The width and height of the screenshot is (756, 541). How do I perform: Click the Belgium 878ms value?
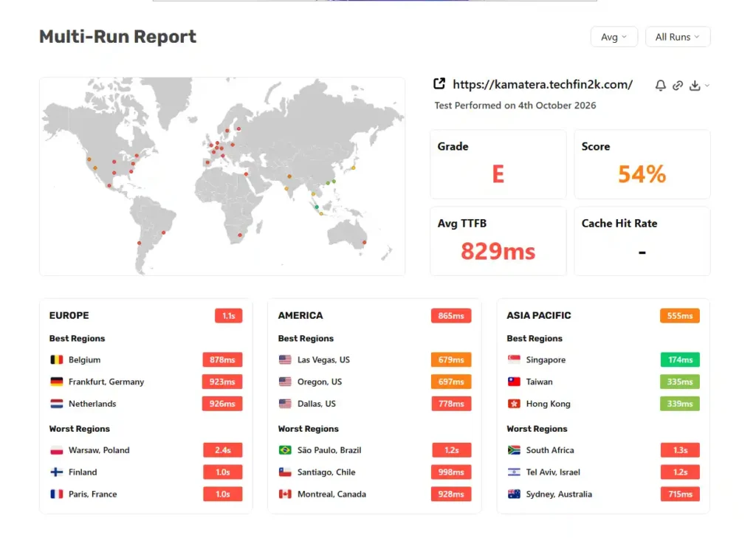tap(222, 359)
